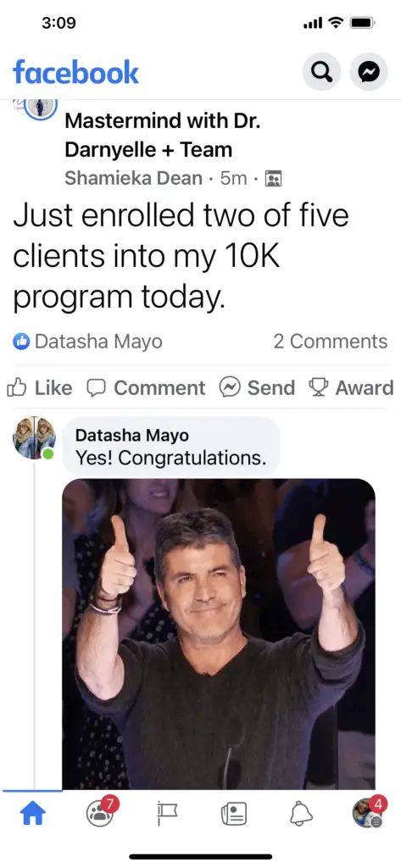
Task: Open the thumbs-up GIF in comment
Action: tap(219, 634)
